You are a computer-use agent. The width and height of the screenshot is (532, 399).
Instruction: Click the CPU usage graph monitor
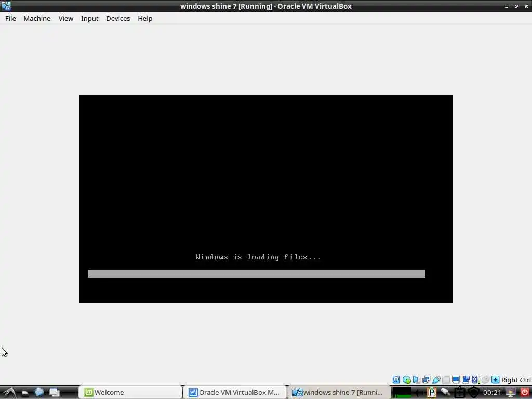point(402,393)
